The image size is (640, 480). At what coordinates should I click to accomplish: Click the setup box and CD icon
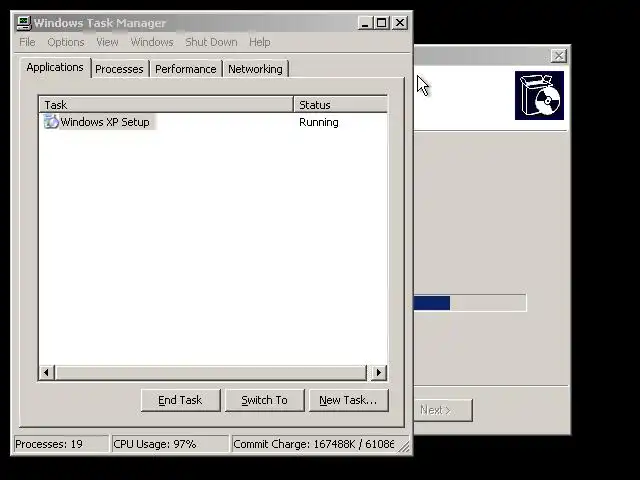point(539,96)
